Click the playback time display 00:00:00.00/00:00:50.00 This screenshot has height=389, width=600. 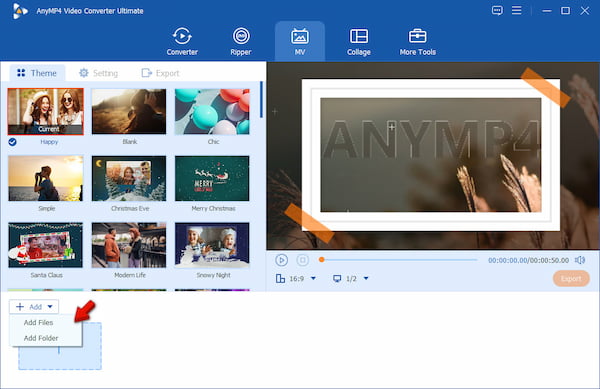point(528,260)
